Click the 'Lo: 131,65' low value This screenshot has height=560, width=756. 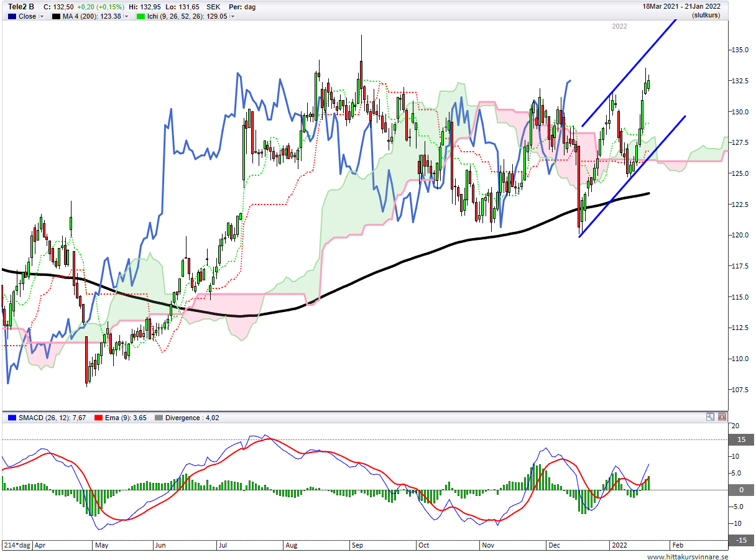pos(182,7)
